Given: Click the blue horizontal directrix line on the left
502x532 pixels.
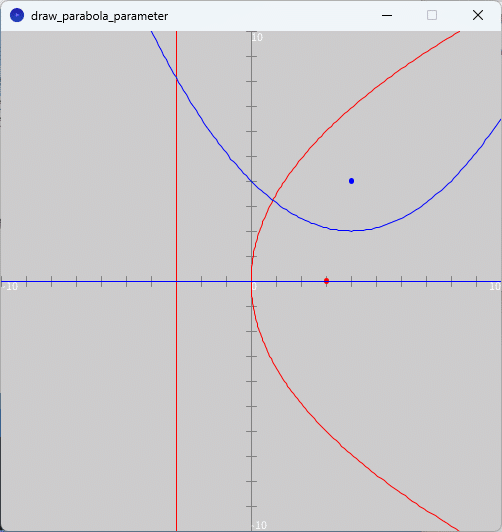Looking at the screenshot, I should tap(88, 281).
